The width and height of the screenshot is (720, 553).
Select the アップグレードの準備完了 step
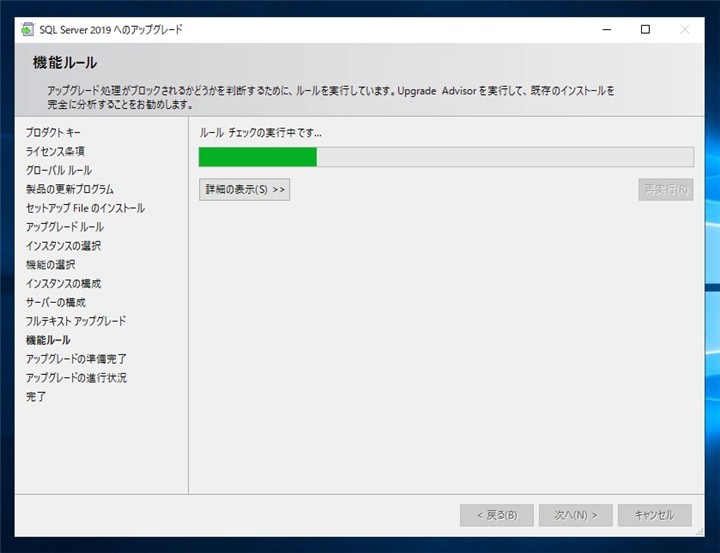[x=76, y=358]
